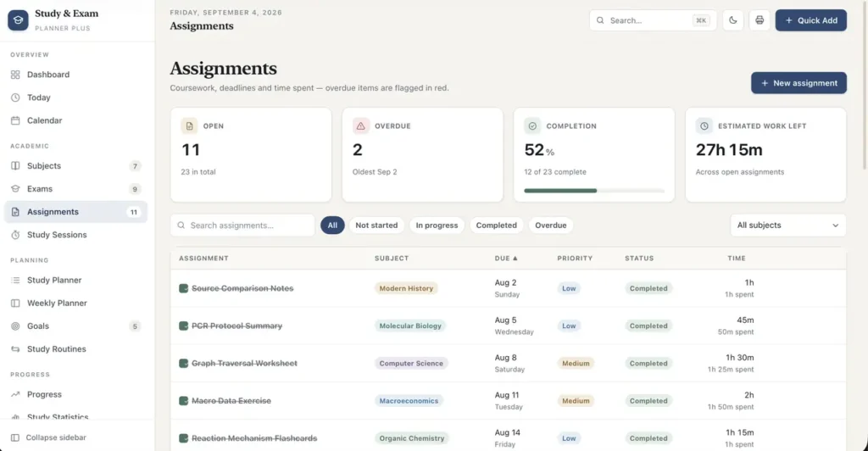Open Study Sessions in sidebar
This screenshot has height=451, width=868.
(75, 235)
